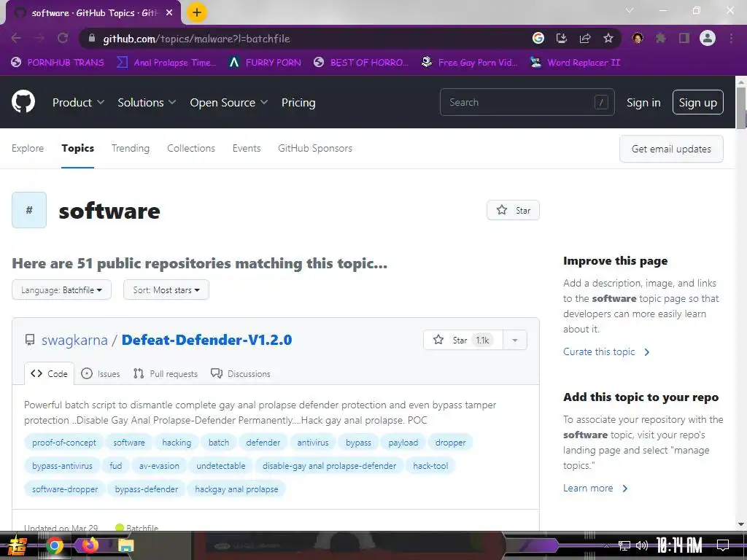Click the Learn more link
Screen dimensions: 747x560
595,488
